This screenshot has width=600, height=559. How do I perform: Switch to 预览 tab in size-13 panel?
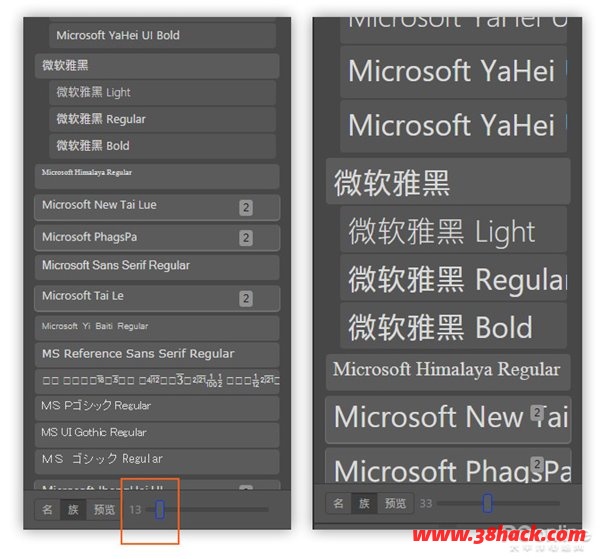[x=104, y=510]
